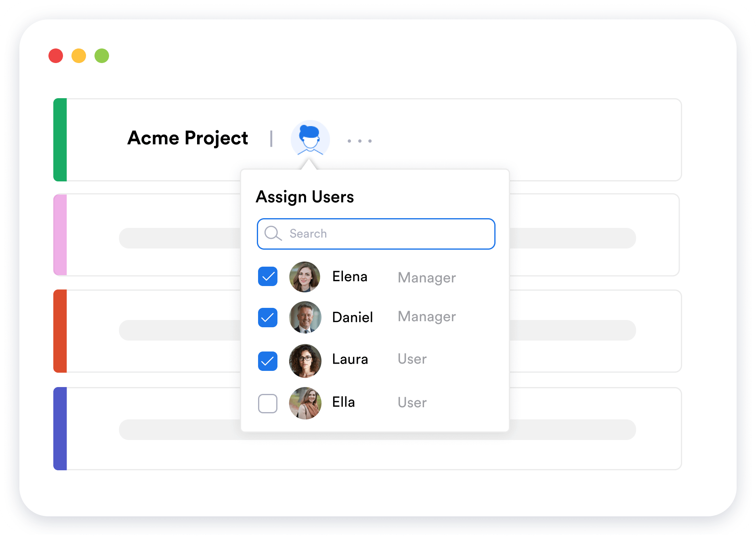Click the green color bar beside Acme Project

[x=60, y=139]
